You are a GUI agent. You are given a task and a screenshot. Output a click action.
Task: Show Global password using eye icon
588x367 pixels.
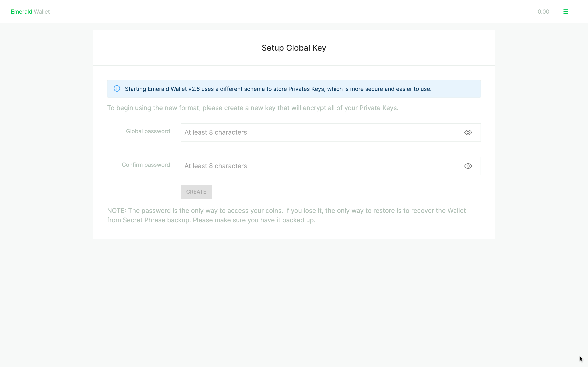pos(468,132)
